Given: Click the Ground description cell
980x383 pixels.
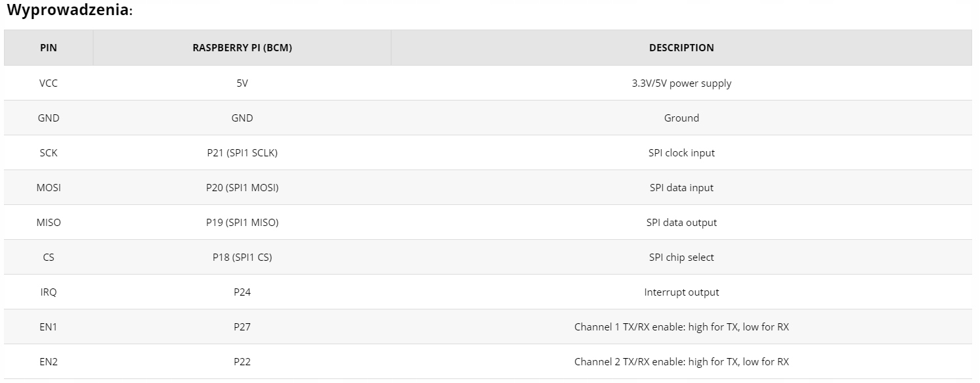Looking at the screenshot, I should [x=681, y=118].
